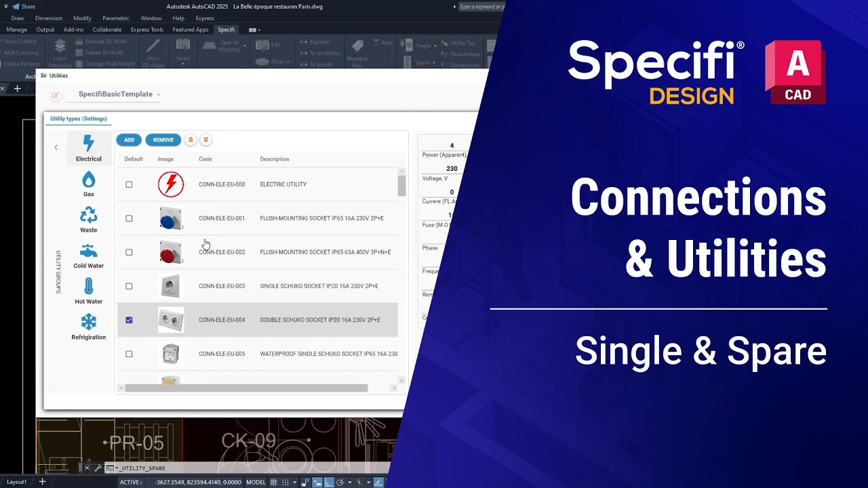Expand the Insert ribbon dropdown
The width and height of the screenshot is (868, 488).
(182, 64)
